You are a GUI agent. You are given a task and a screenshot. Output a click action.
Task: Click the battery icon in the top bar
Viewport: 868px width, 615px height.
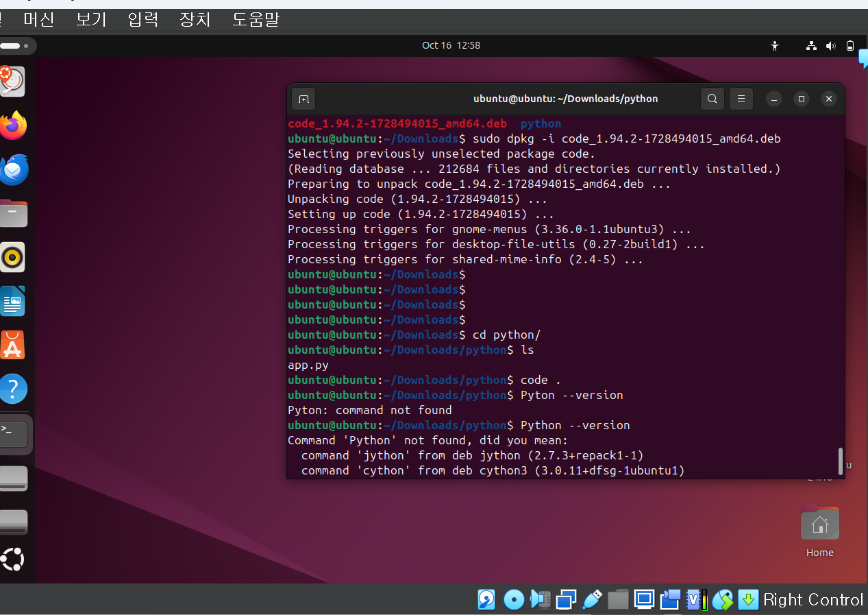pos(850,45)
